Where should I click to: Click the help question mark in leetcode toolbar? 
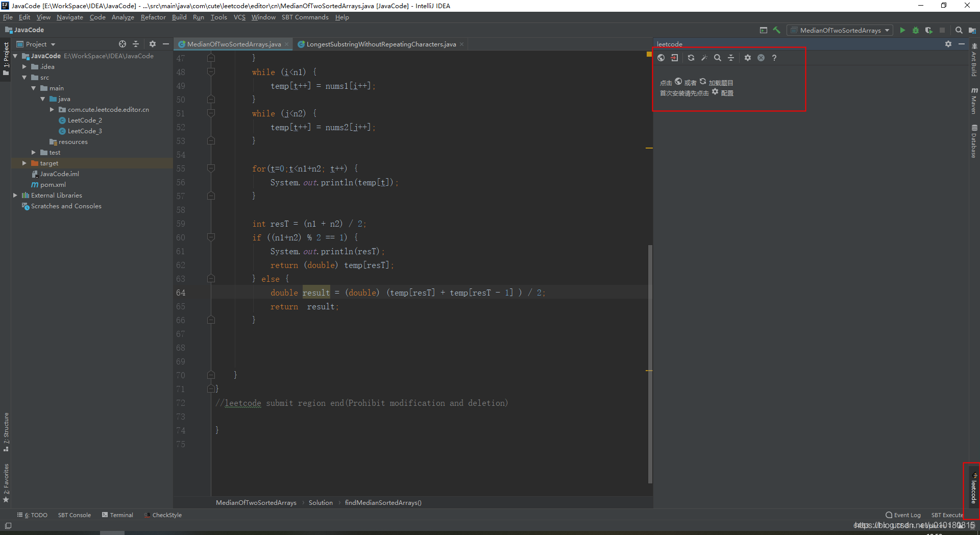click(774, 58)
